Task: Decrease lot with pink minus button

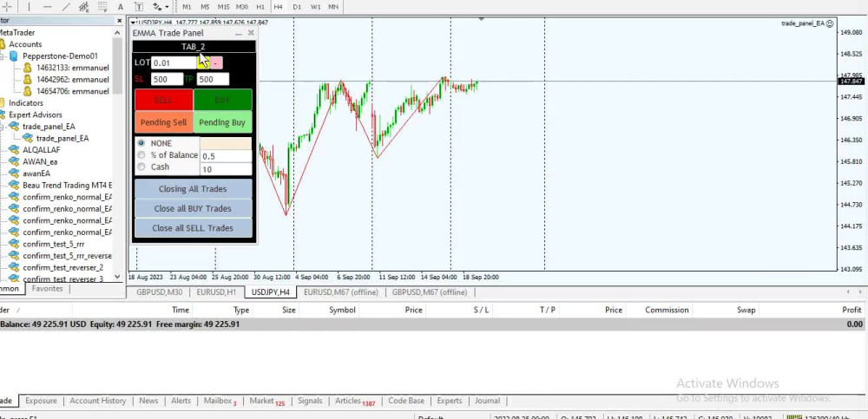Action: (215, 63)
